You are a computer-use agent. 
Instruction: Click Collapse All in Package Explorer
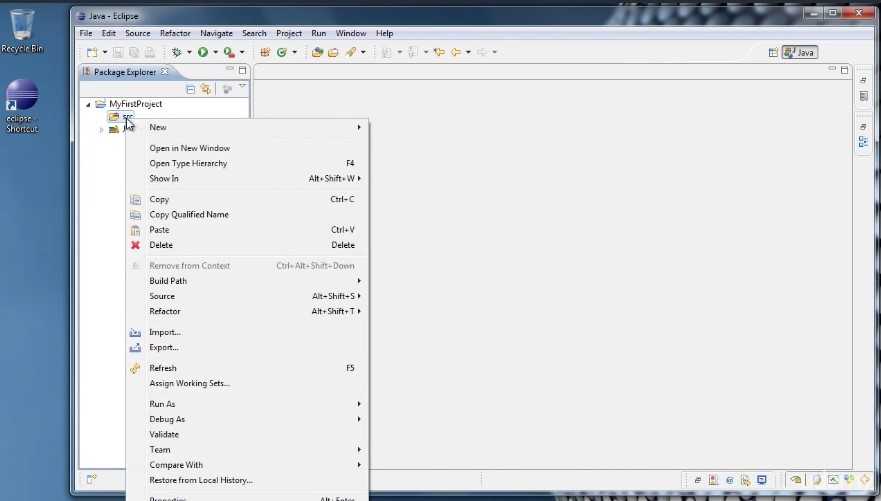tap(191, 89)
